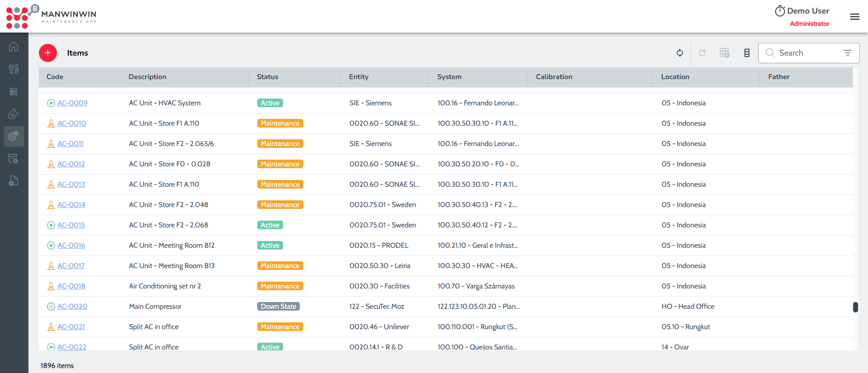
Task: Click the magnifier search icon
Action: (x=770, y=53)
